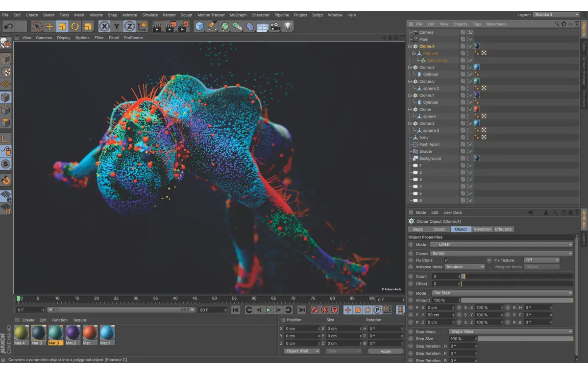The width and height of the screenshot is (588, 374).
Task: Open Edit Render Settings icon
Action: coord(184,26)
